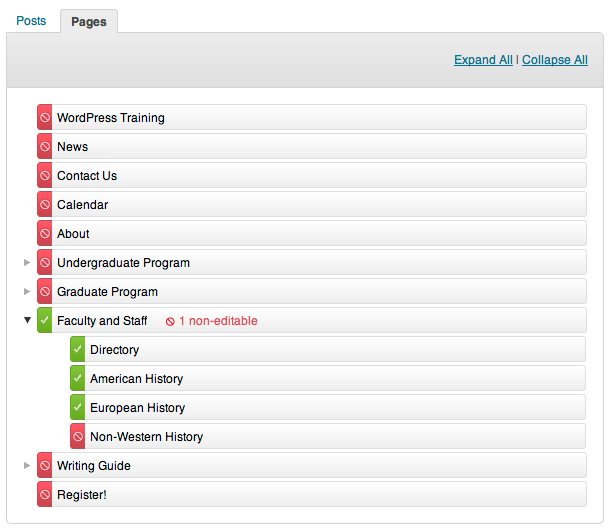609x528 pixels.
Task: Click the red denied icon next to Calendar
Action: (x=45, y=204)
